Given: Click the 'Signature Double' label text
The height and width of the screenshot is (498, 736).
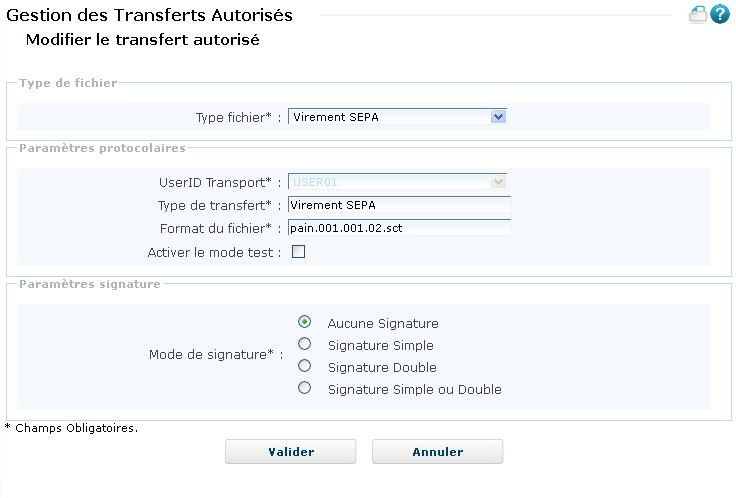Looking at the screenshot, I should click(x=382, y=367).
